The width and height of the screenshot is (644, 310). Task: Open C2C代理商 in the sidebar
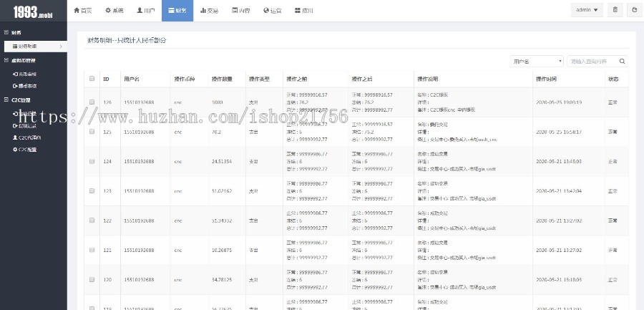click(x=26, y=137)
